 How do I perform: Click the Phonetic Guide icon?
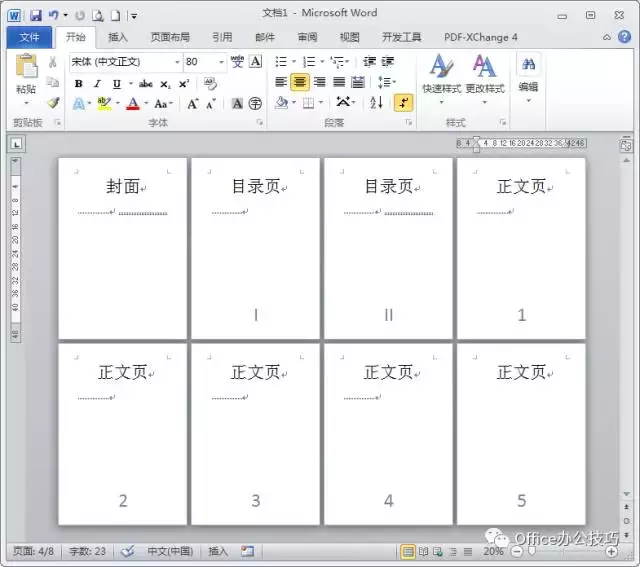(x=237, y=62)
